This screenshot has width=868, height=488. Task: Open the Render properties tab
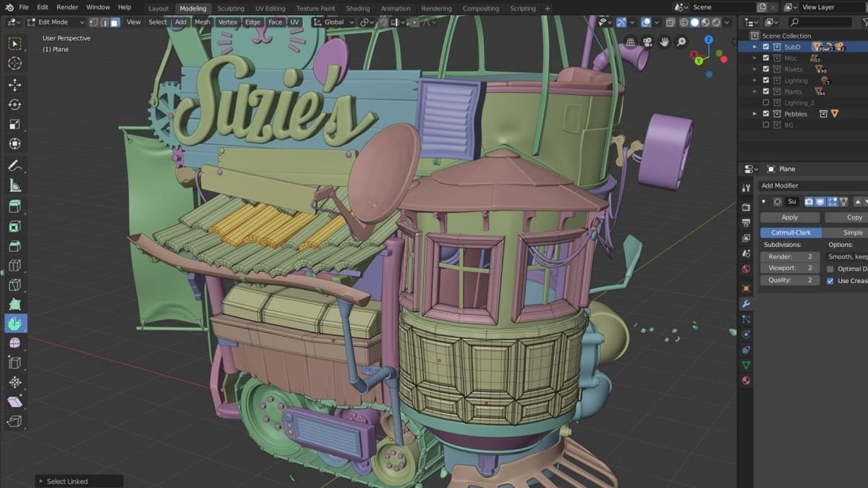[x=746, y=206]
